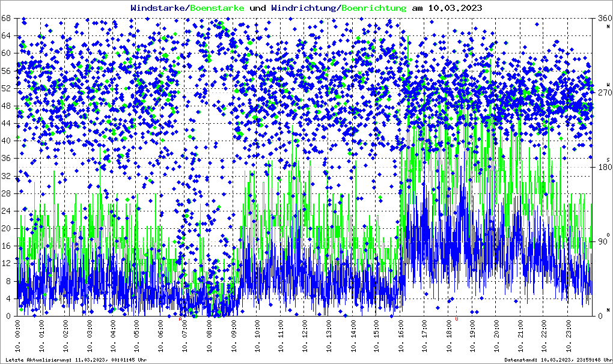
Task: Click the 09:00 time axis label
Action: [233, 336]
